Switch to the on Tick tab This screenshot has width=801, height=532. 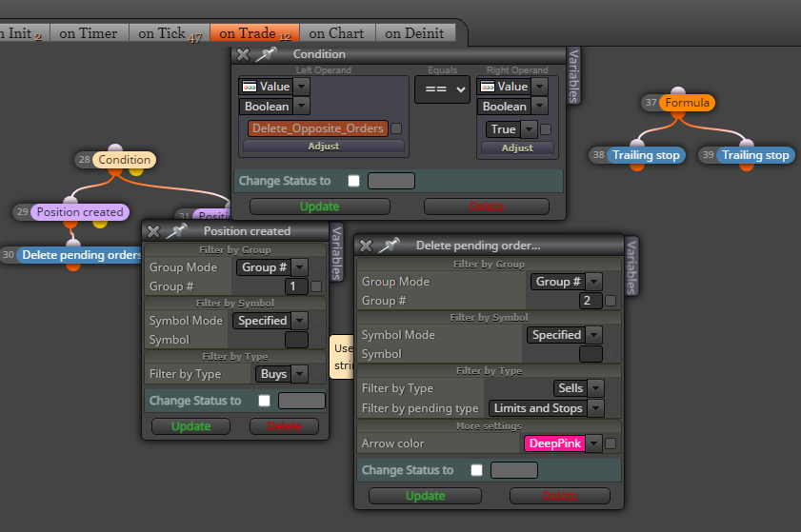[170, 33]
